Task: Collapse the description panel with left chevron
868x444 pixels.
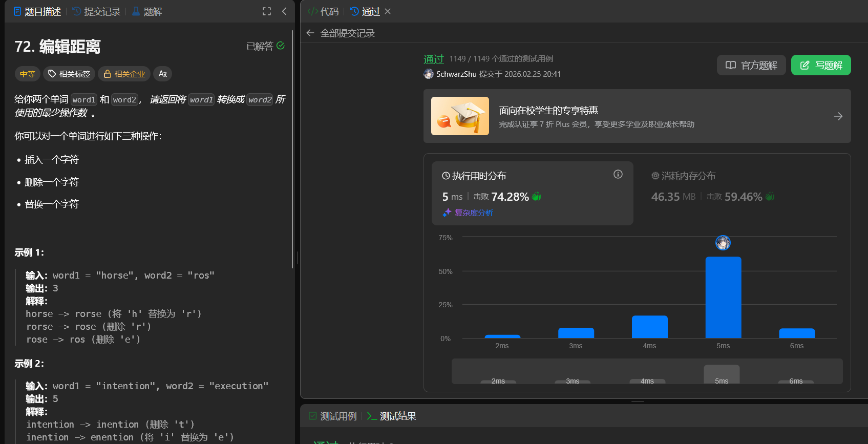Action: [284, 11]
